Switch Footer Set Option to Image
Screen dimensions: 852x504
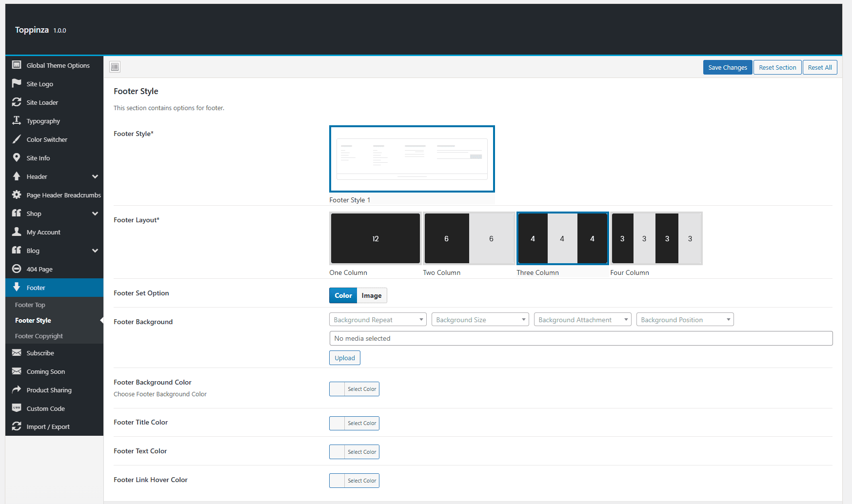[x=372, y=295]
